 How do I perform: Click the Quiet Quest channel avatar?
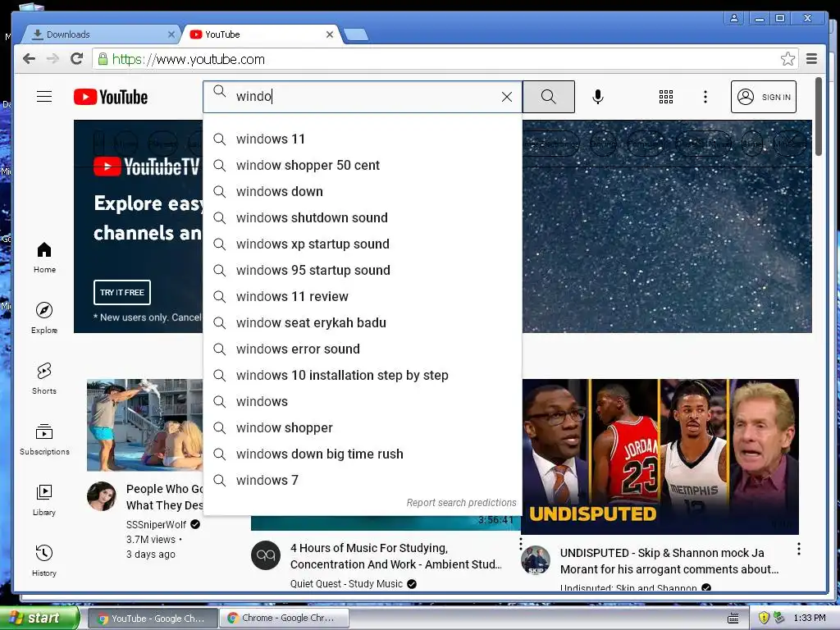pos(266,555)
